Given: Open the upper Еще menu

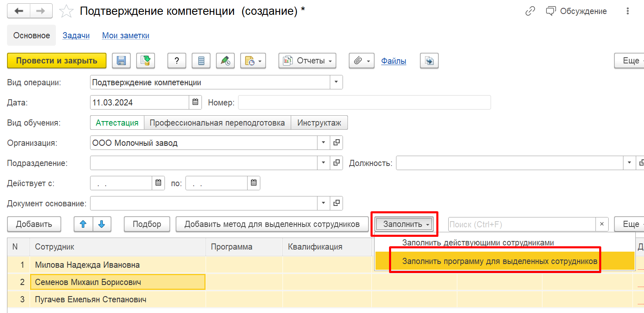Looking at the screenshot, I should [x=629, y=61].
